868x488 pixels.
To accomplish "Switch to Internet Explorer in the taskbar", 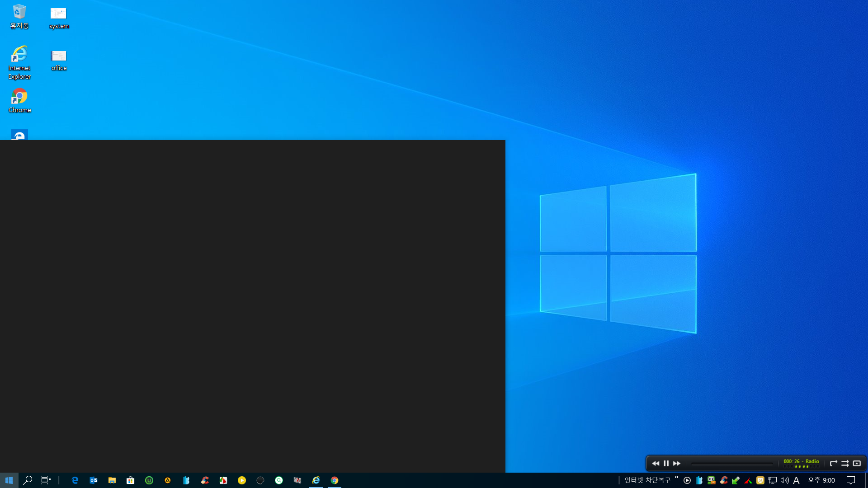I will pos(316,480).
